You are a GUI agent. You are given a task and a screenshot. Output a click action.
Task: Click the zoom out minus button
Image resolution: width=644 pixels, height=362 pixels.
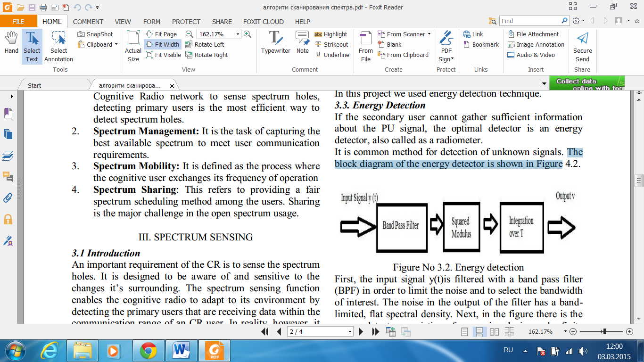[x=573, y=332]
